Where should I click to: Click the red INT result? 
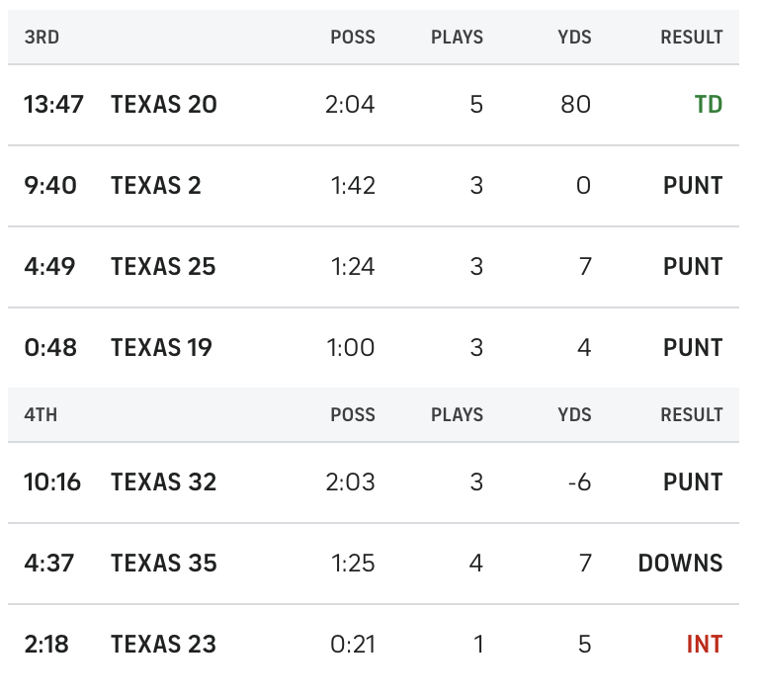tap(705, 645)
